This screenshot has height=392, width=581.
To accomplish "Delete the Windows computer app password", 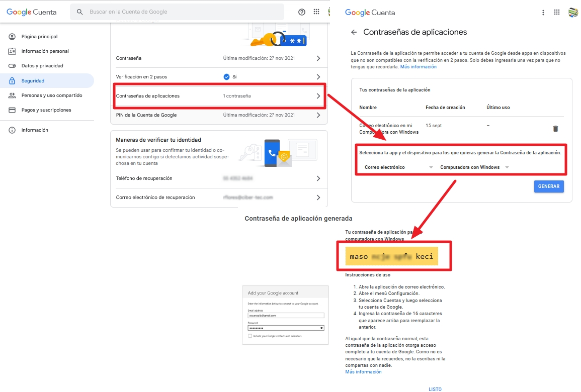I will 555,129.
